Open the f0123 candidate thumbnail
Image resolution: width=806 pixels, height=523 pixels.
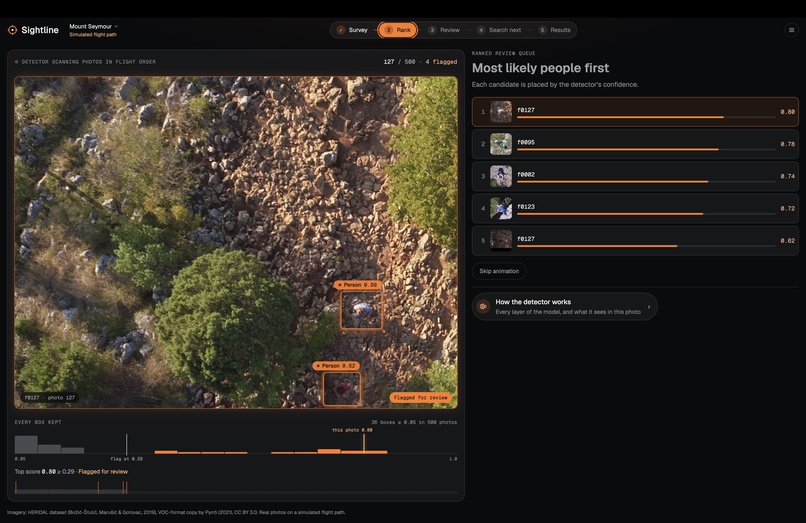pos(501,208)
